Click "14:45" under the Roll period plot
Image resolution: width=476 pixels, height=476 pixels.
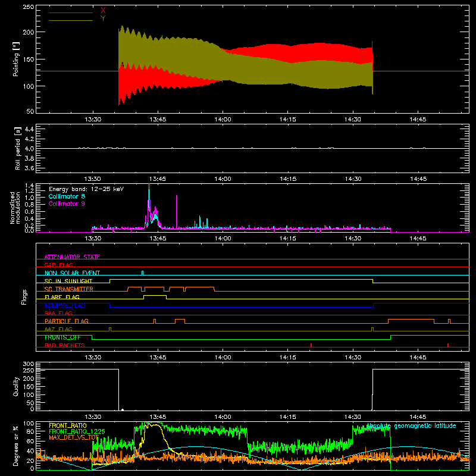coord(418,179)
